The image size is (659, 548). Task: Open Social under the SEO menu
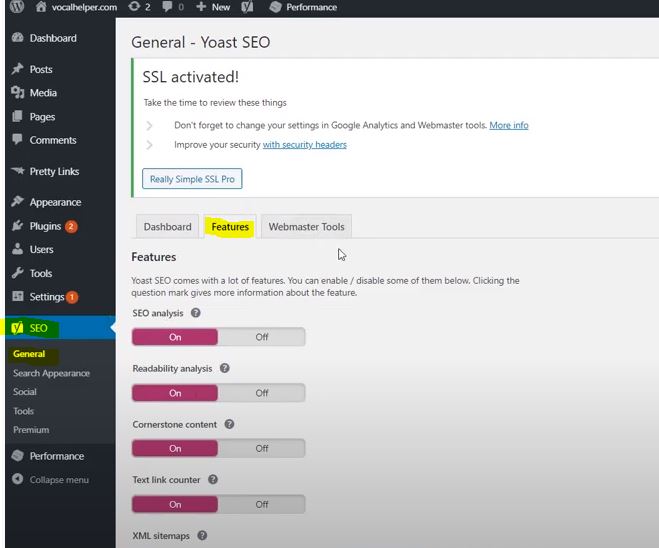click(x=24, y=392)
